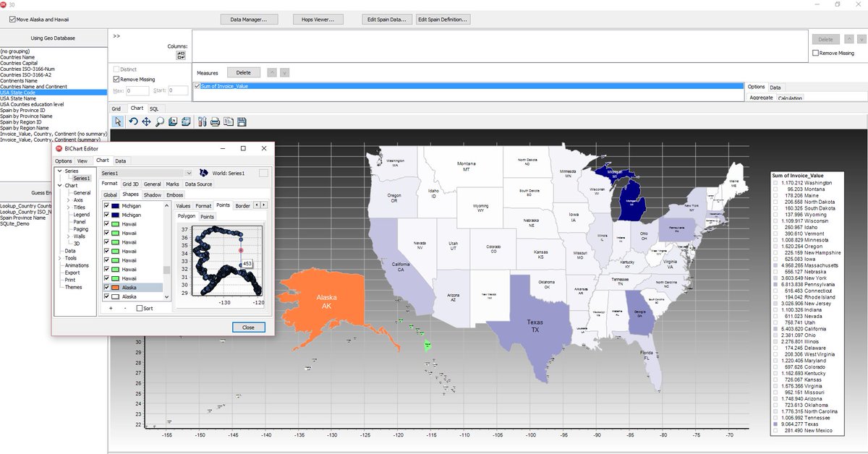The height and width of the screenshot is (454, 868).
Task: Click the swap icon under Columns label
Action: coord(181,56)
